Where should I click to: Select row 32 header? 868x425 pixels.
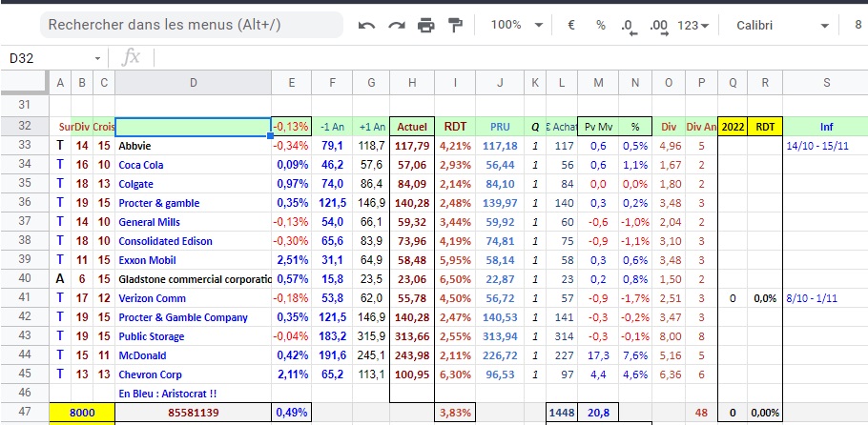tap(25, 126)
